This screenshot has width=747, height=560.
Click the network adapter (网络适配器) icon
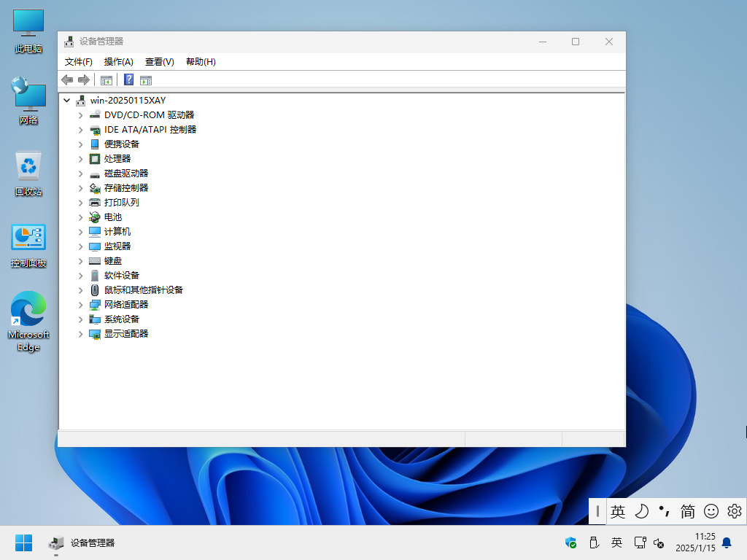click(x=95, y=305)
